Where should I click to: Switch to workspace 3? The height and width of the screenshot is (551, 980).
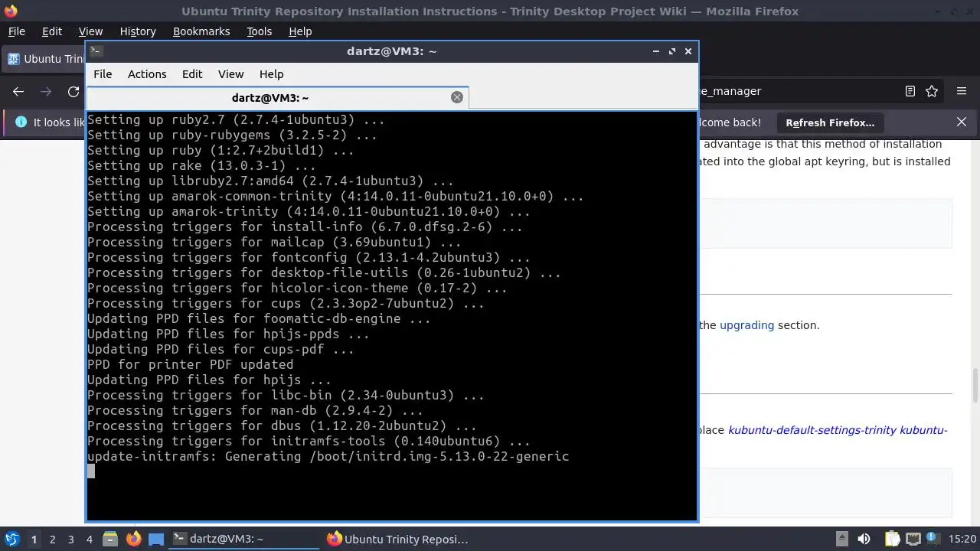pos(70,540)
